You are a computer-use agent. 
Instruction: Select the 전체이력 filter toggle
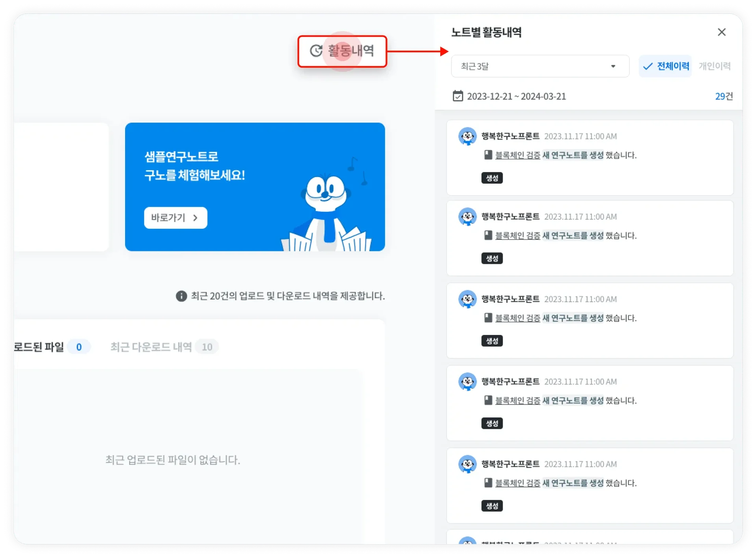click(x=665, y=66)
